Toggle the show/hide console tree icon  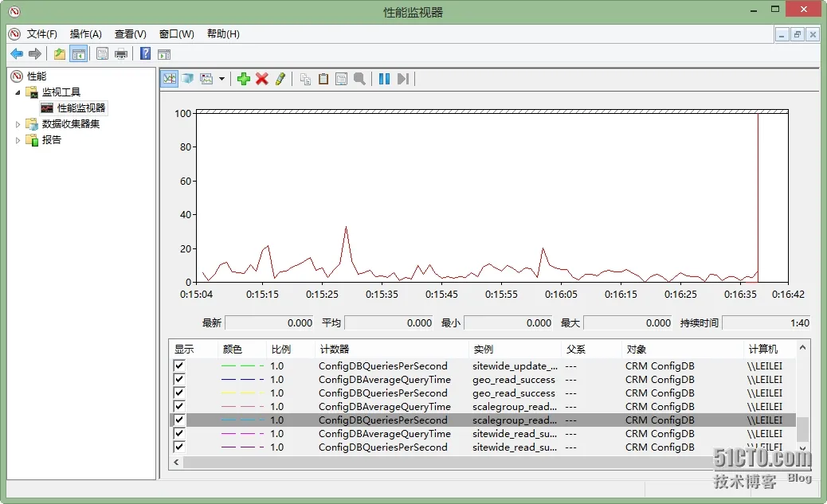tap(79, 54)
